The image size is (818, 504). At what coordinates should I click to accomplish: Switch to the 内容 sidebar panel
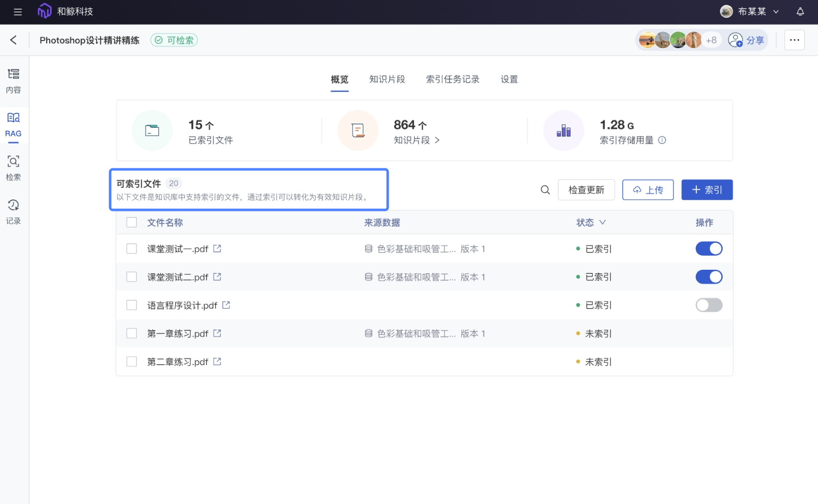point(13,80)
